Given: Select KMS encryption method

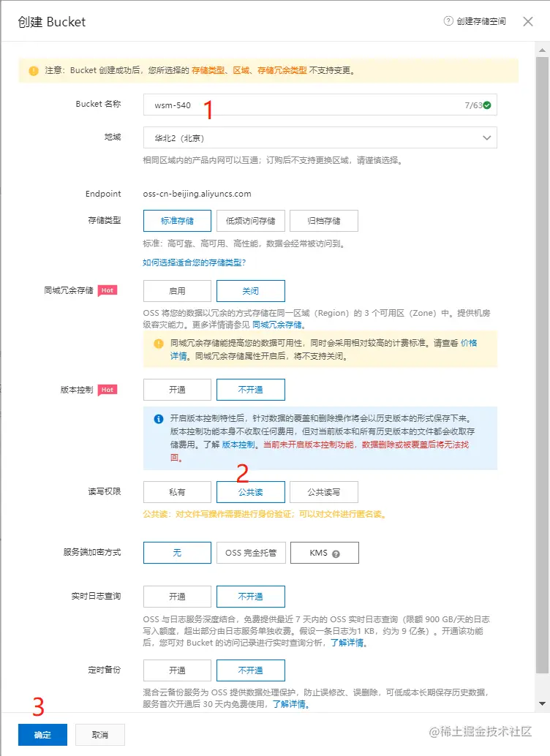Looking at the screenshot, I should click(325, 553).
